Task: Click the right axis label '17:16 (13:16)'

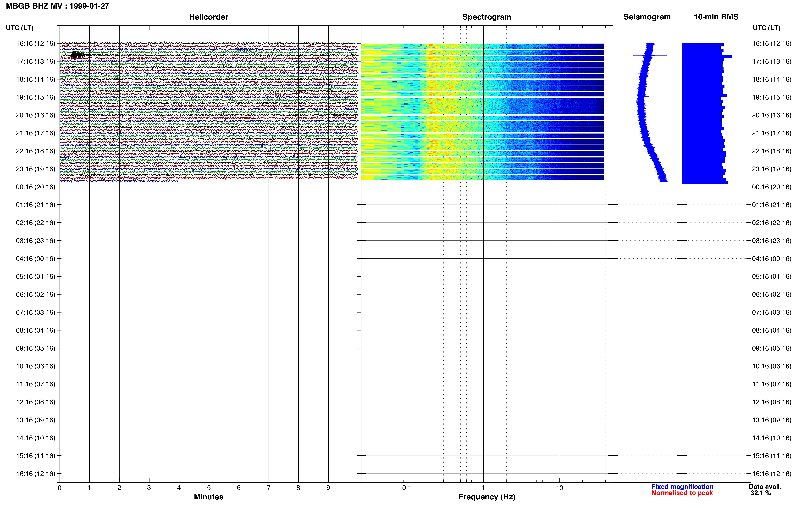Action: pos(772,61)
